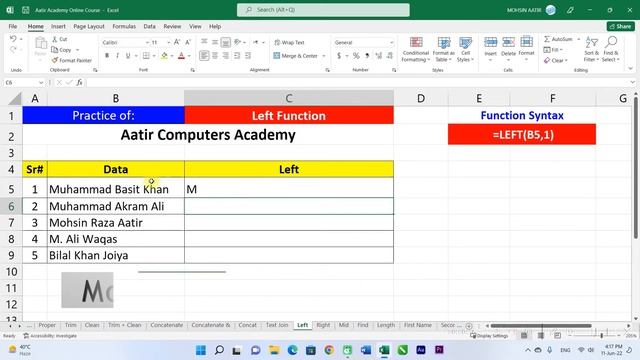Toggle Wrap Text
The height and width of the screenshot is (360, 640).
(289, 42)
